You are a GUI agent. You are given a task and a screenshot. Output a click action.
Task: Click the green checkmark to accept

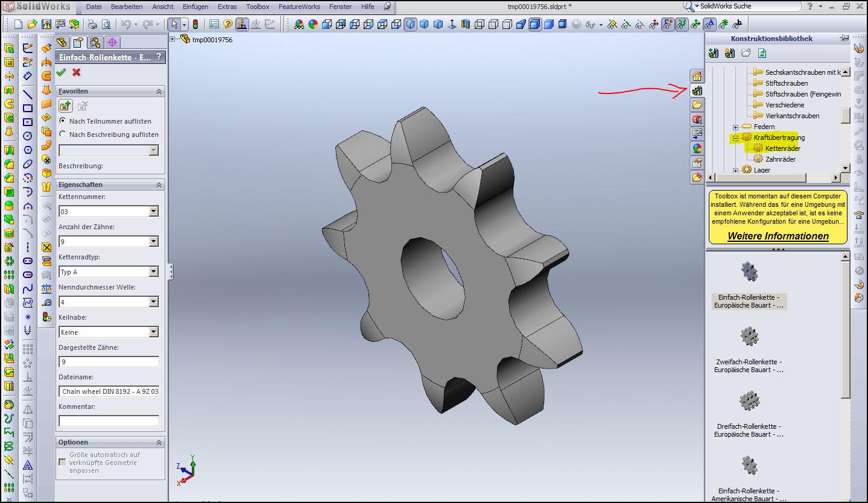(x=61, y=72)
